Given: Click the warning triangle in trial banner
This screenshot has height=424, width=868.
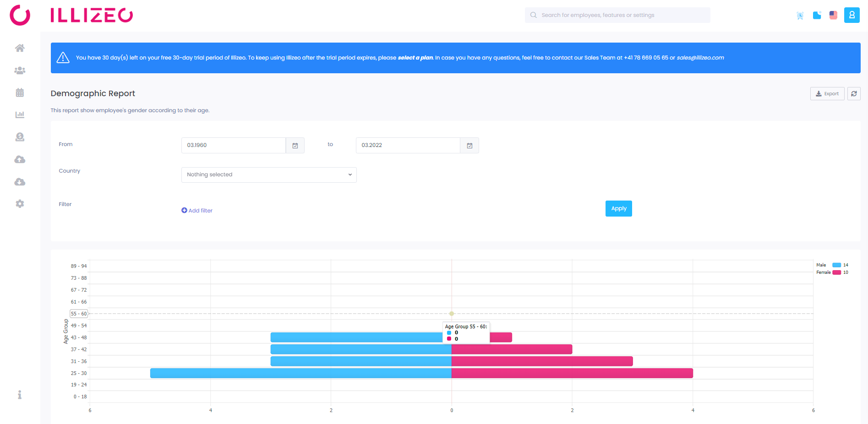Looking at the screenshot, I should coord(63,58).
